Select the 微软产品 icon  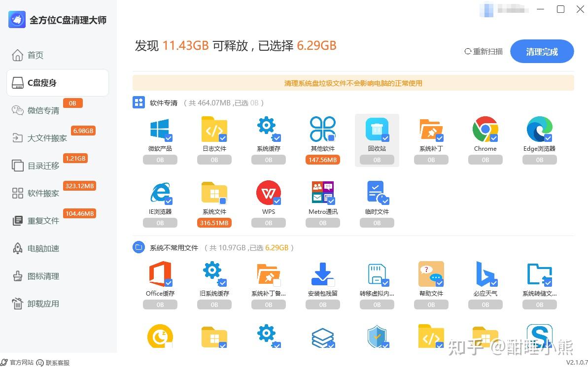point(160,130)
